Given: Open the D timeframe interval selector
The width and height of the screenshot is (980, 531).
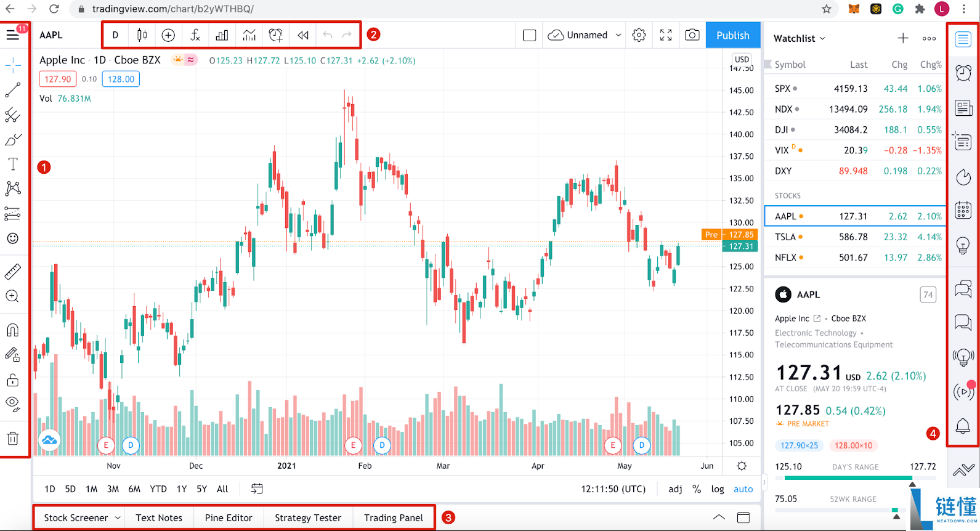Looking at the screenshot, I should (115, 35).
